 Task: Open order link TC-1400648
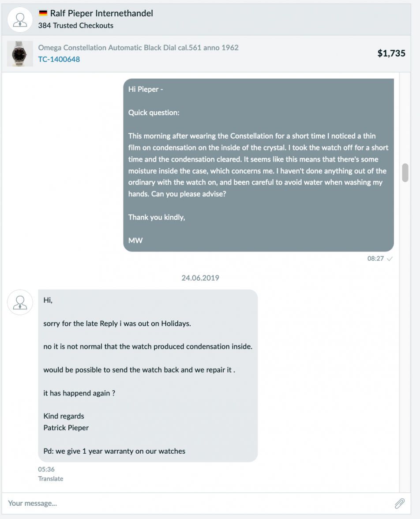click(x=59, y=59)
